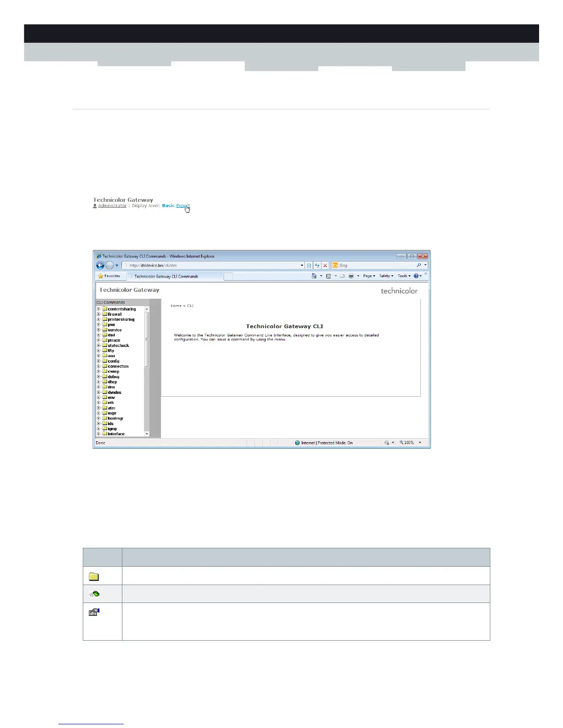Click the Administrator user link
Viewport: 563px width, 728px height.
(112, 206)
